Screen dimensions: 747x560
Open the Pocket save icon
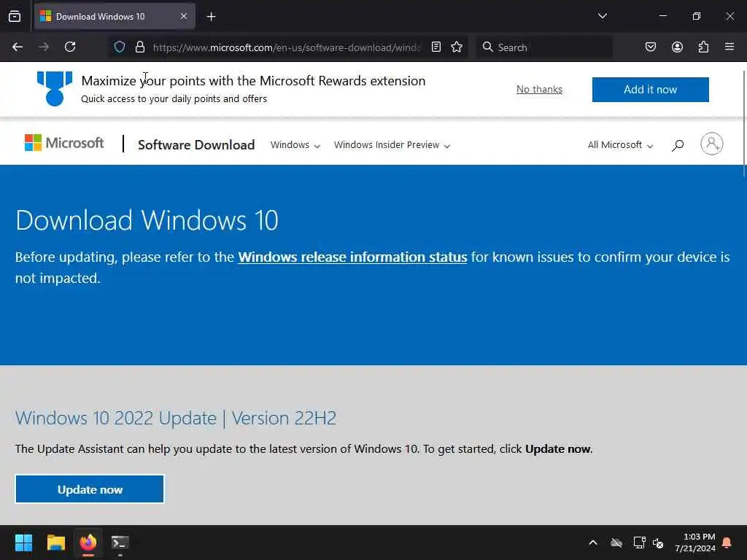click(650, 47)
